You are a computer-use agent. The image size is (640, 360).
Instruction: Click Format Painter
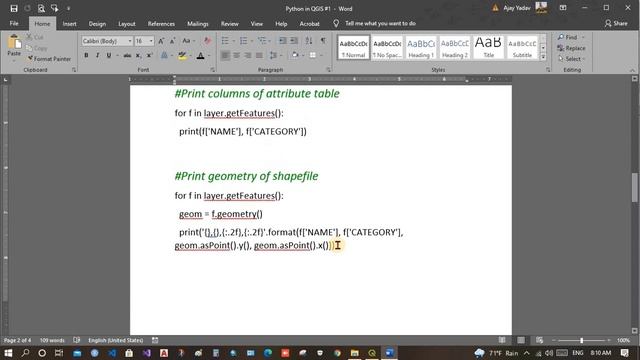tap(49, 59)
